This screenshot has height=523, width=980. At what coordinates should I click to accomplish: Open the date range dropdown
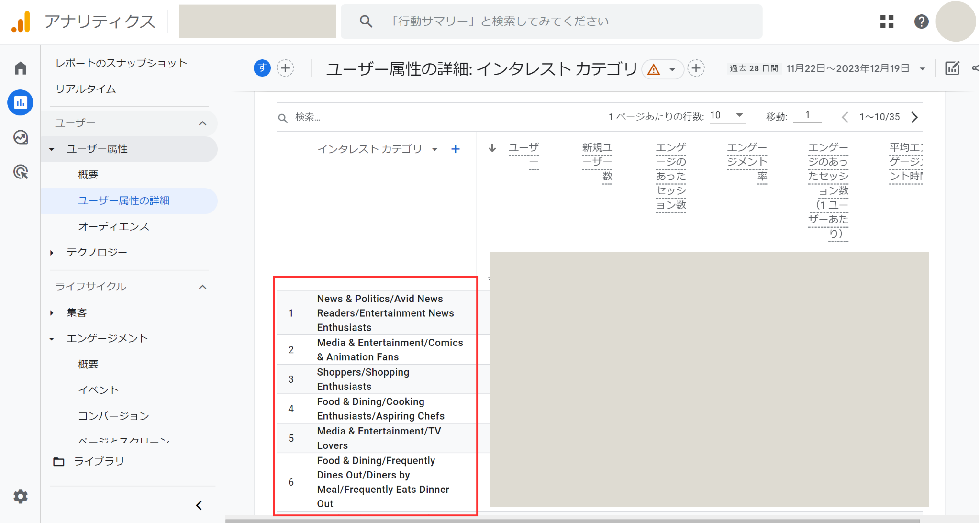click(x=922, y=69)
